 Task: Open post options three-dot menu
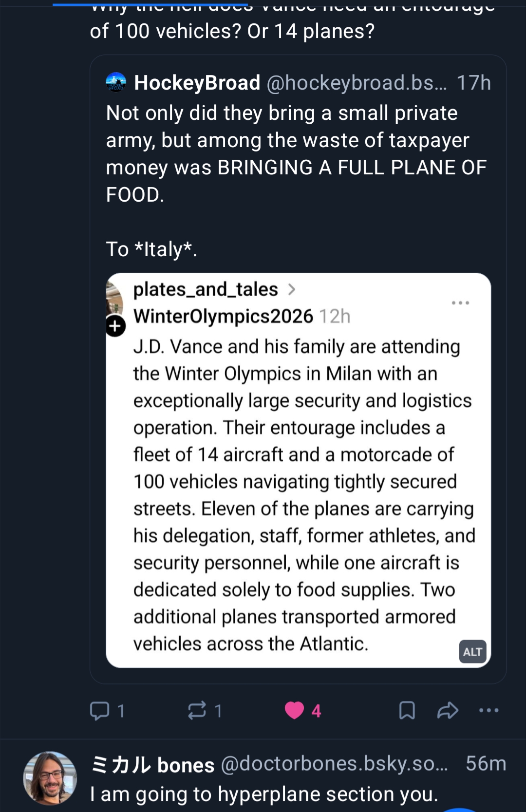488,711
